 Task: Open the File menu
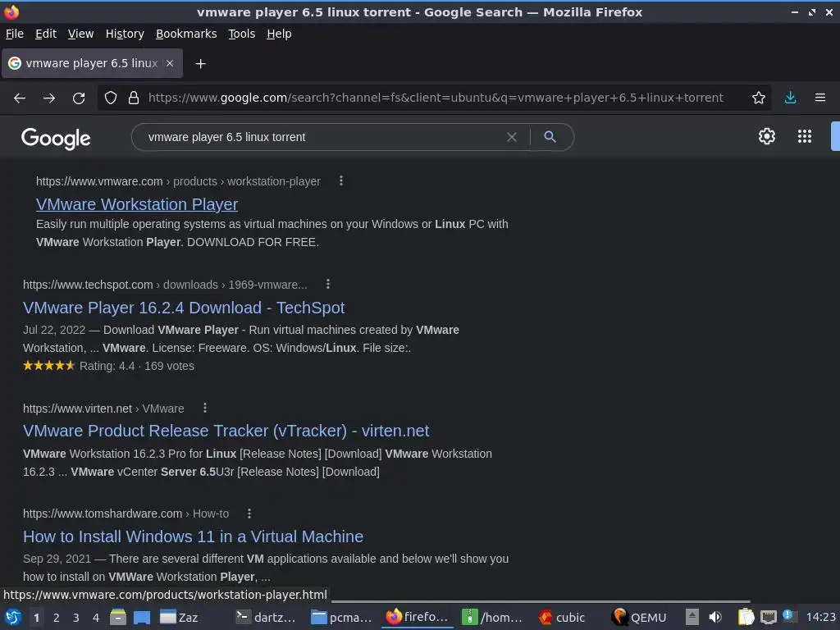pos(15,34)
